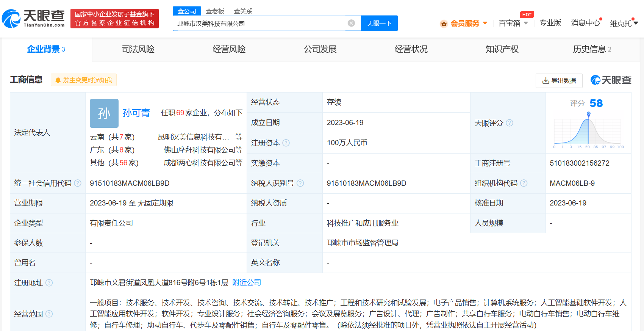Switch to the 司法风险 tab
This screenshot has height=331, width=644.
[138, 49]
